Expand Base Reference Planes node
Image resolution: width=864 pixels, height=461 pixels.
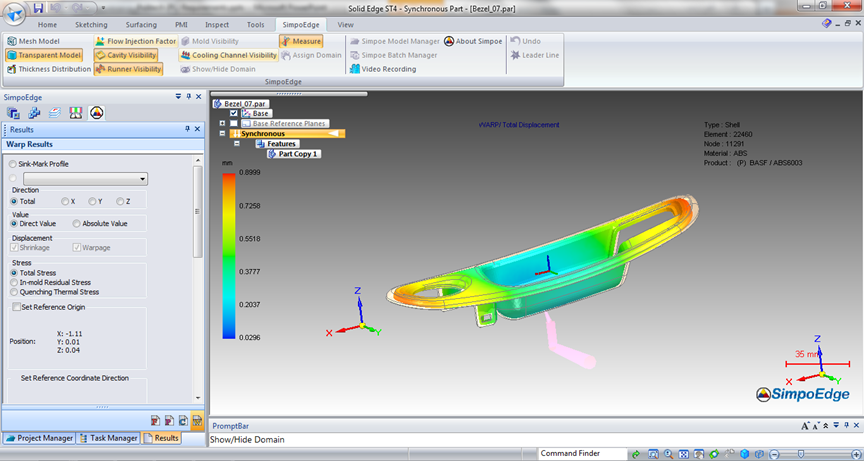point(222,124)
